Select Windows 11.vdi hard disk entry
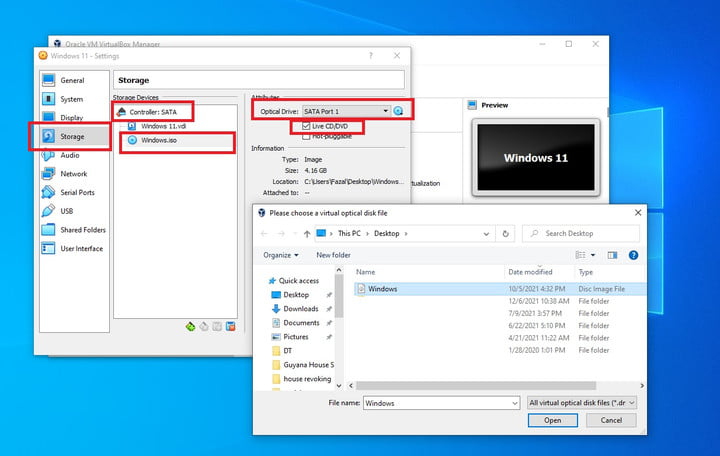The width and height of the screenshot is (720, 456). pyautogui.click(x=163, y=126)
